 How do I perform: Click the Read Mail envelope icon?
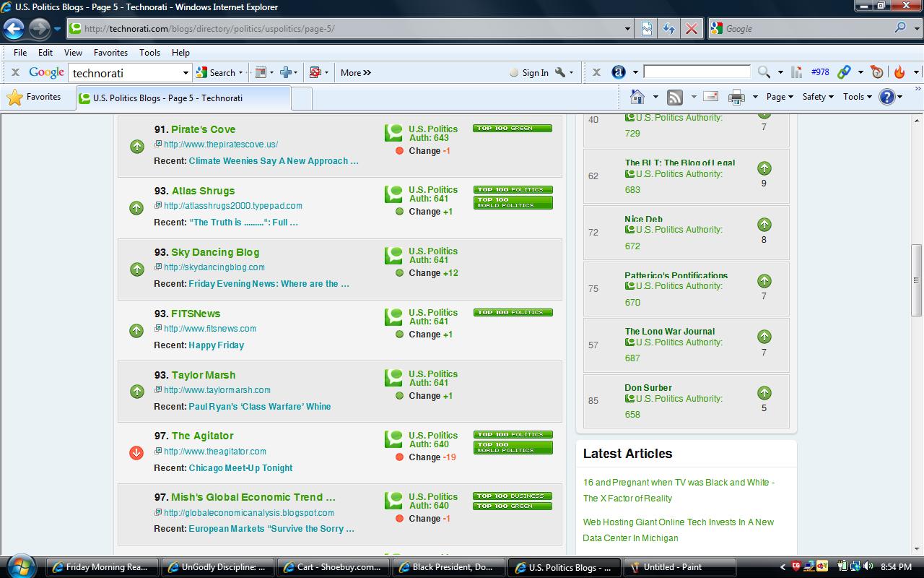click(x=710, y=97)
